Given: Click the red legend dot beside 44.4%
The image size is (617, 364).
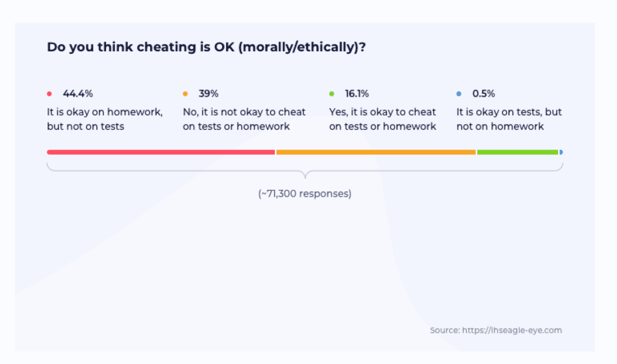Looking at the screenshot, I should [49, 94].
